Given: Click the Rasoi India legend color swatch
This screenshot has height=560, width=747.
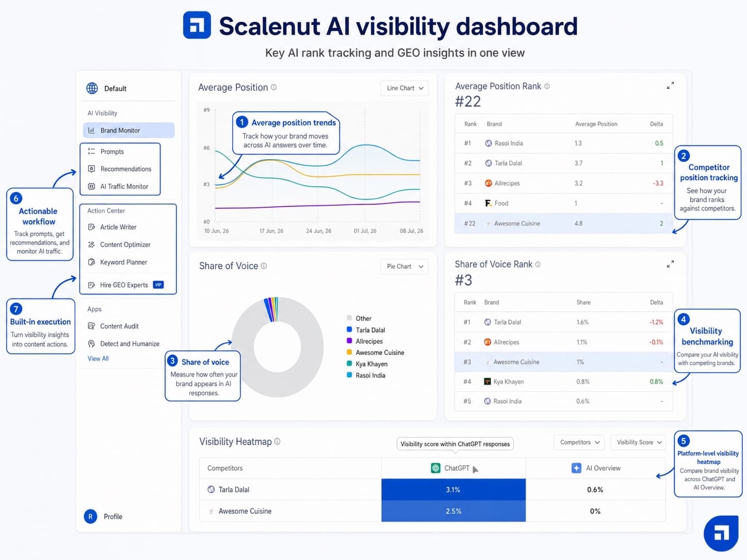Looking at the screenshot, I should (x=349, y=375).
